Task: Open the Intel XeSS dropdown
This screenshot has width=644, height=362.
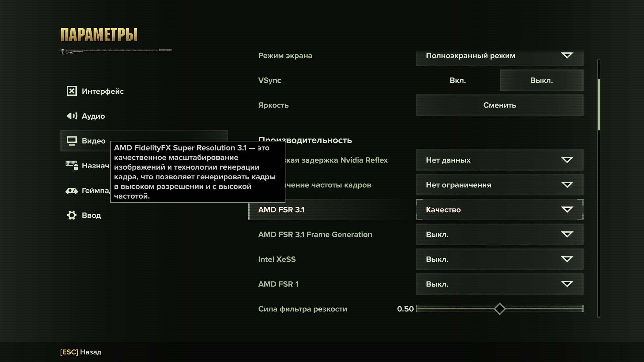Action: point(499,259)
